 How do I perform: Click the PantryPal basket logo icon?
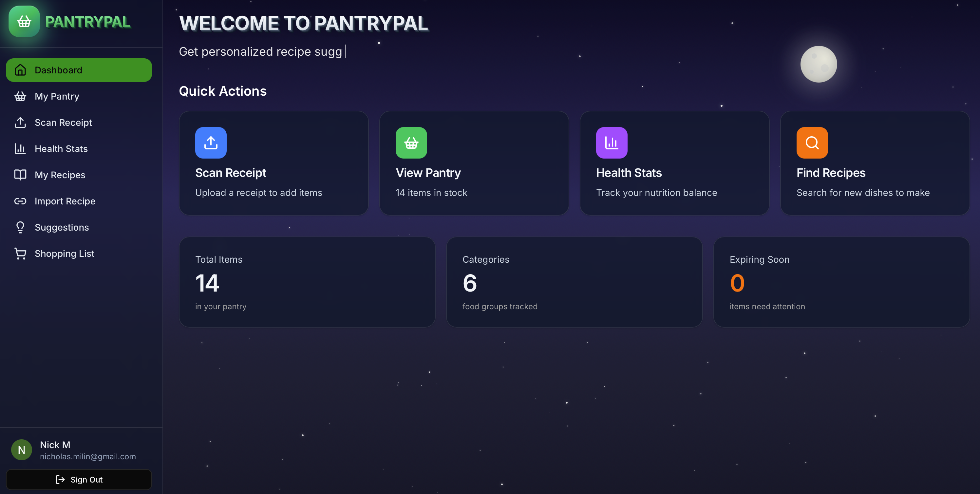click(24, 22)
